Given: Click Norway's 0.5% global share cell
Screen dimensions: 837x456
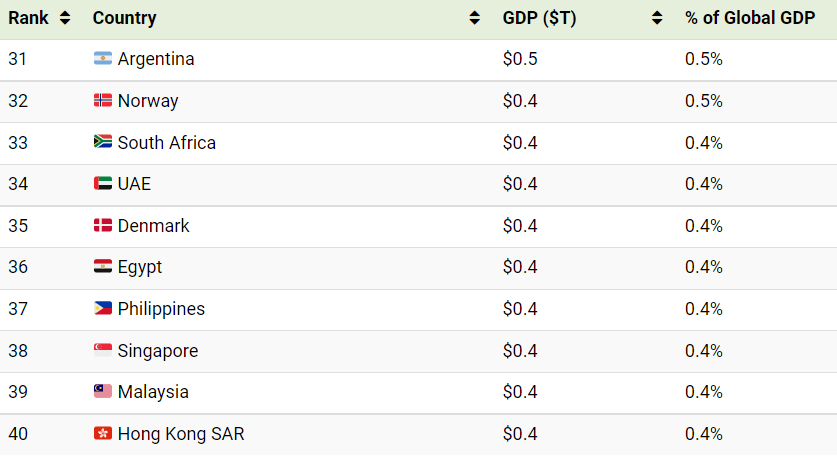Looking at the screenshot, I should [x=704, y=101].
